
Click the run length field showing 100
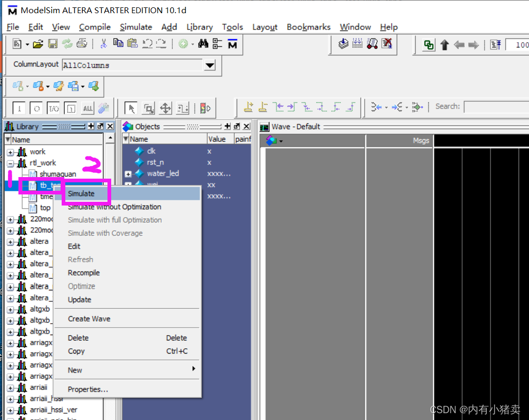click(x=517, y=45)
